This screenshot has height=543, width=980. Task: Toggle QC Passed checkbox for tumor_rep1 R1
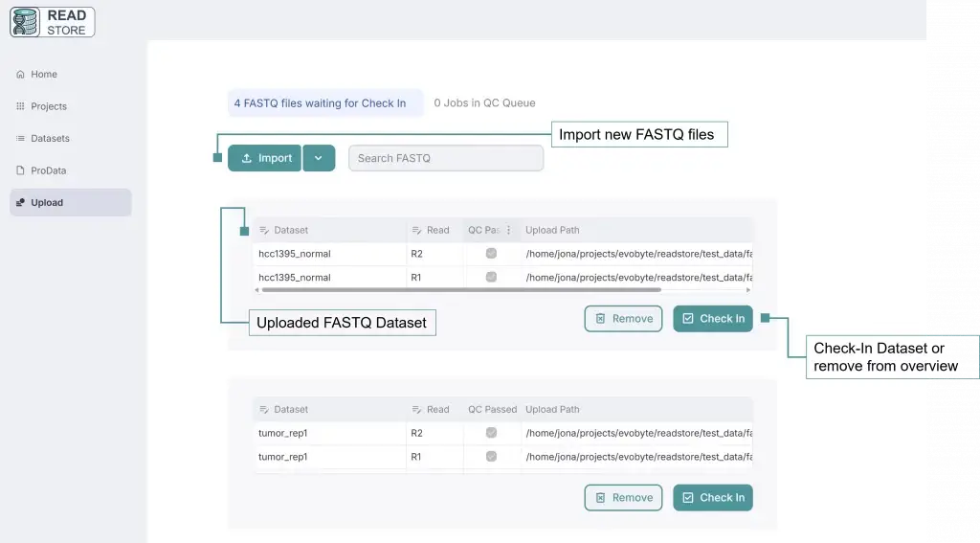491,457
